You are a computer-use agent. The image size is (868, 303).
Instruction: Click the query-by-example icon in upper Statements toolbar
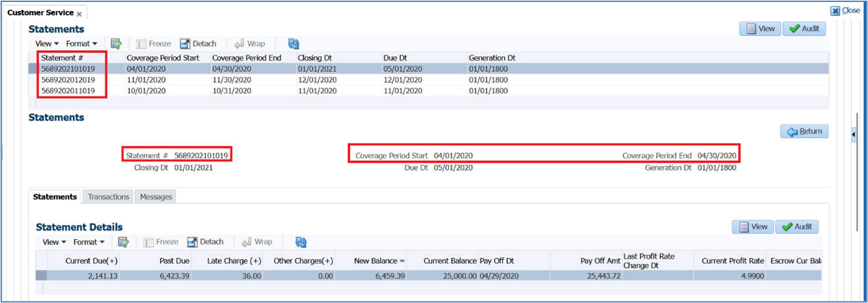pos(116,43)
